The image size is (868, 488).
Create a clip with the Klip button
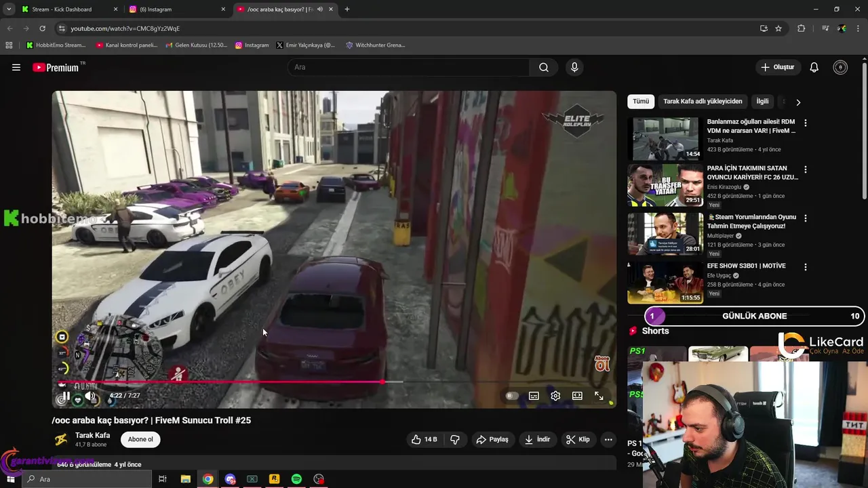coord(578,439)
